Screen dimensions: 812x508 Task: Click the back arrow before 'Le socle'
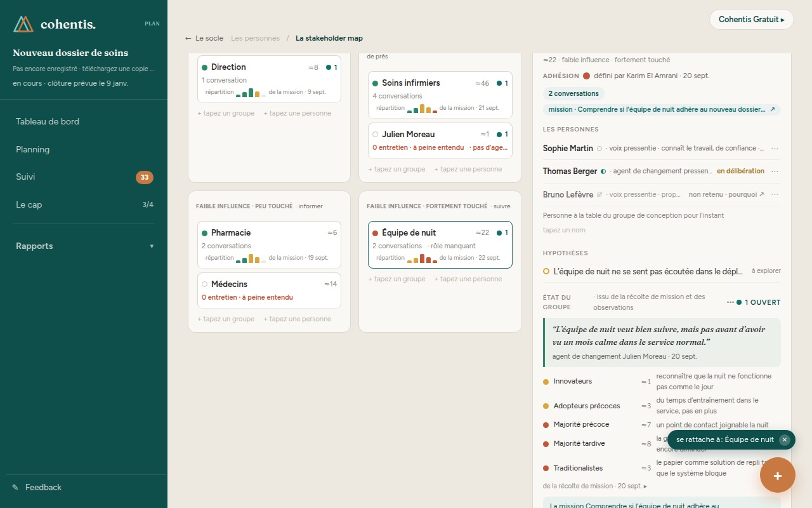(x=188, y=38)
